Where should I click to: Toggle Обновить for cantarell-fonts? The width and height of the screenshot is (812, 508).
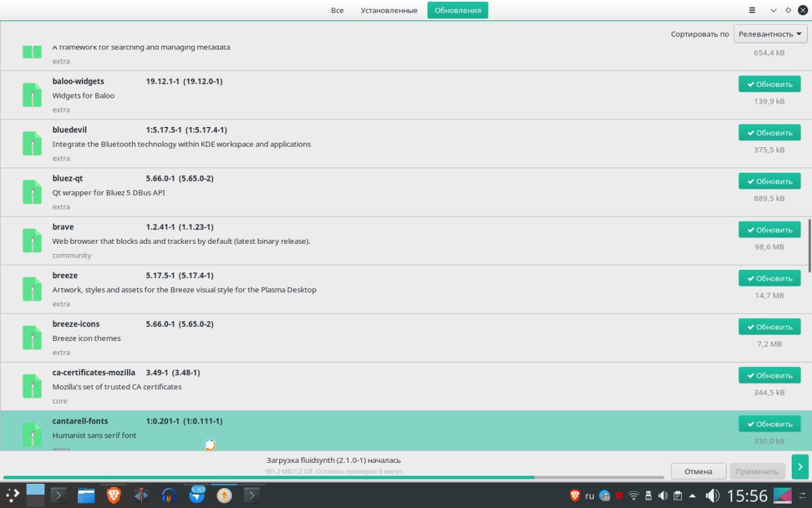tap(769, 424)
